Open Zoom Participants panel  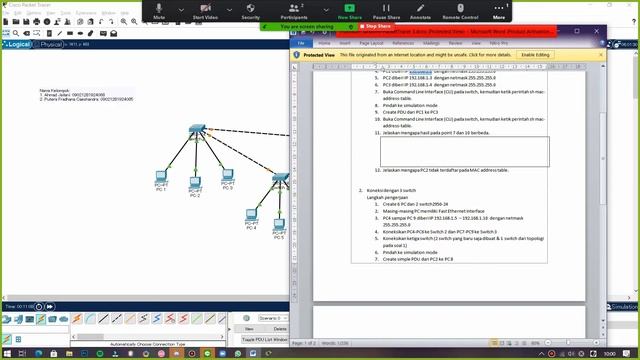point(294,11)
